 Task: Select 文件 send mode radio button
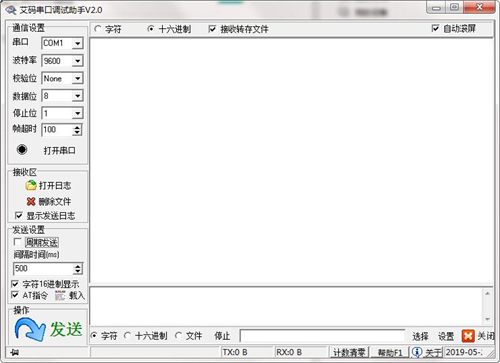click(x=178, y=336)
